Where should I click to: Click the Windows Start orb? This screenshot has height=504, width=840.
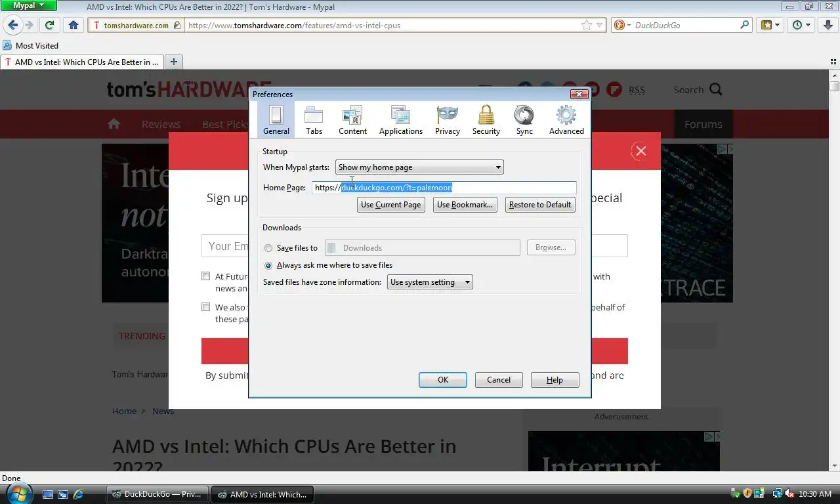[x=18, y=493]
